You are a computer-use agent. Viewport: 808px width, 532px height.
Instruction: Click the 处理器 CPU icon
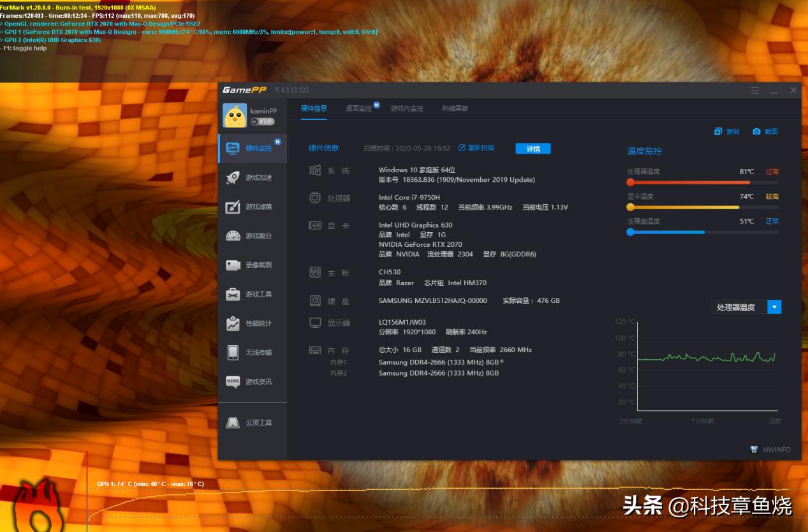pyautogui.click(x=315, y=198)
